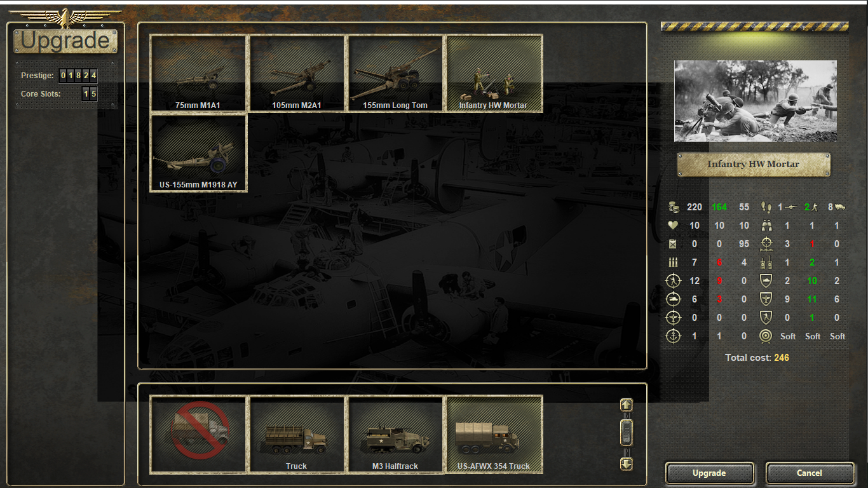Click the soft attack infantry crosshair icon

click(x=673, y=281)
